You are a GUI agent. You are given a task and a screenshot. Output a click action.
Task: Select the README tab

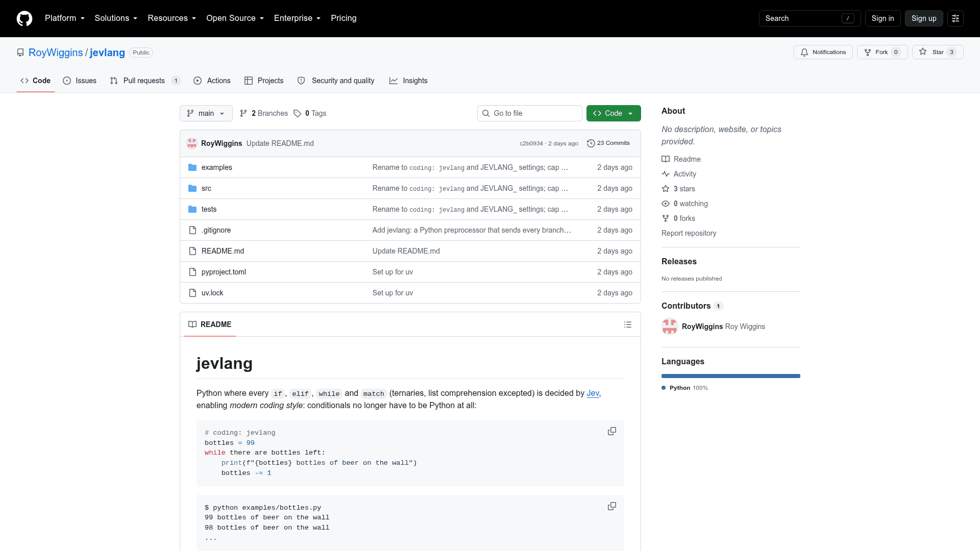[x=210, y=324]
